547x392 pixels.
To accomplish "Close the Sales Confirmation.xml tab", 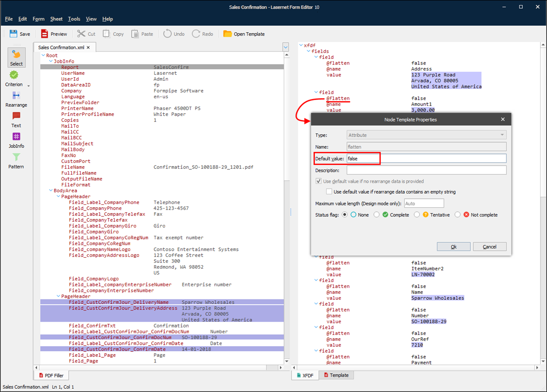I will [x=88, y=47].
